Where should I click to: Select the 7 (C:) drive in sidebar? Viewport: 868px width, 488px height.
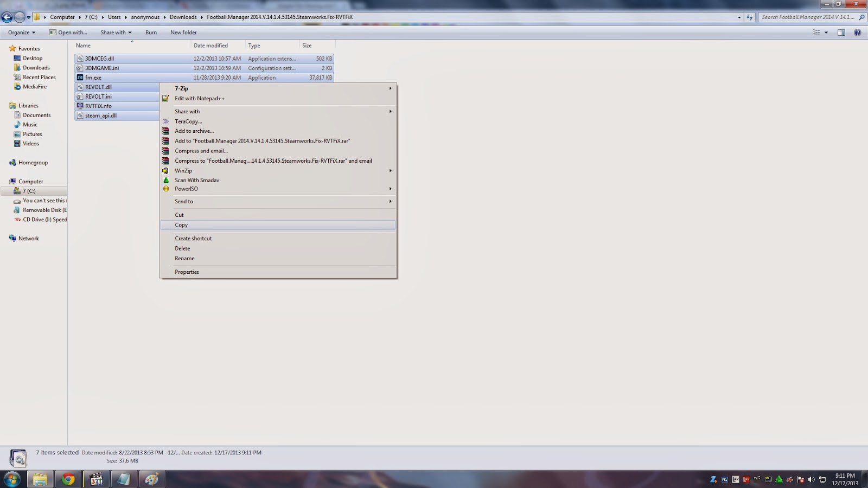pyautogui.click(x=29, y=191)
